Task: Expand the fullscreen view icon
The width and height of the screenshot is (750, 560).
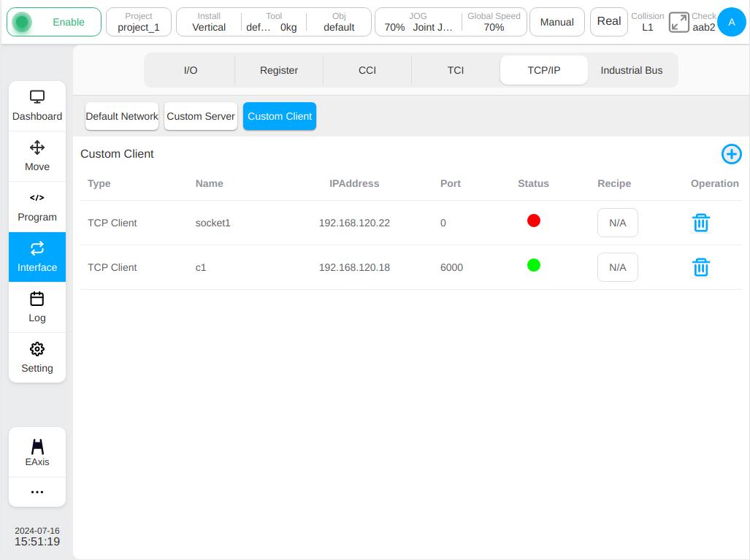Action: [x=678, y=22]
